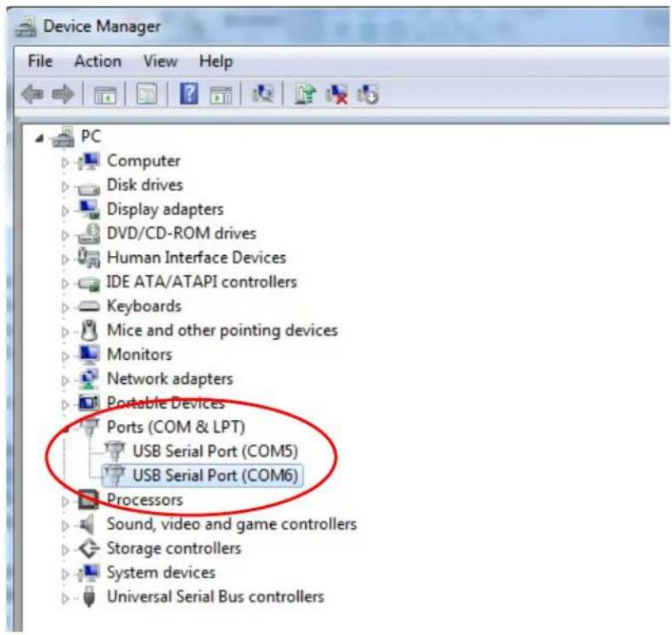
Task: Select the Storage controllers label
Action: 174,549
